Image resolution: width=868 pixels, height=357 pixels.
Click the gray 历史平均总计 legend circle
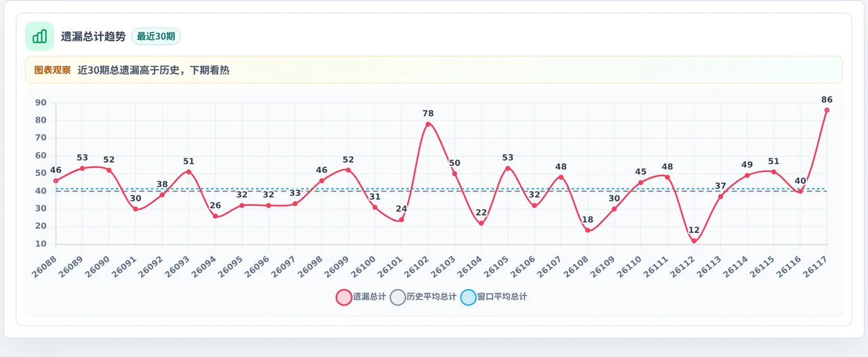coord(399,297)
